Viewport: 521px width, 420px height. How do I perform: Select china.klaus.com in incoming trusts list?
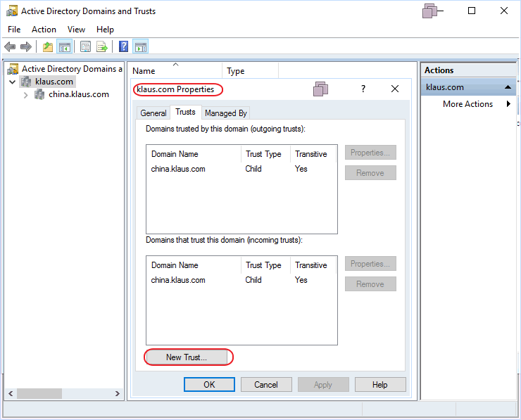[178, 280]
